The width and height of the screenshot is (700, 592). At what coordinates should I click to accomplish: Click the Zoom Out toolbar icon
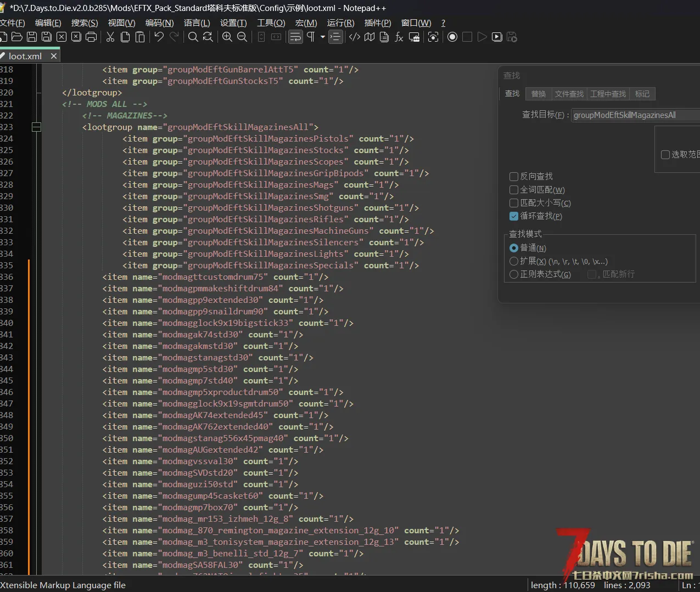pos(242,37)
